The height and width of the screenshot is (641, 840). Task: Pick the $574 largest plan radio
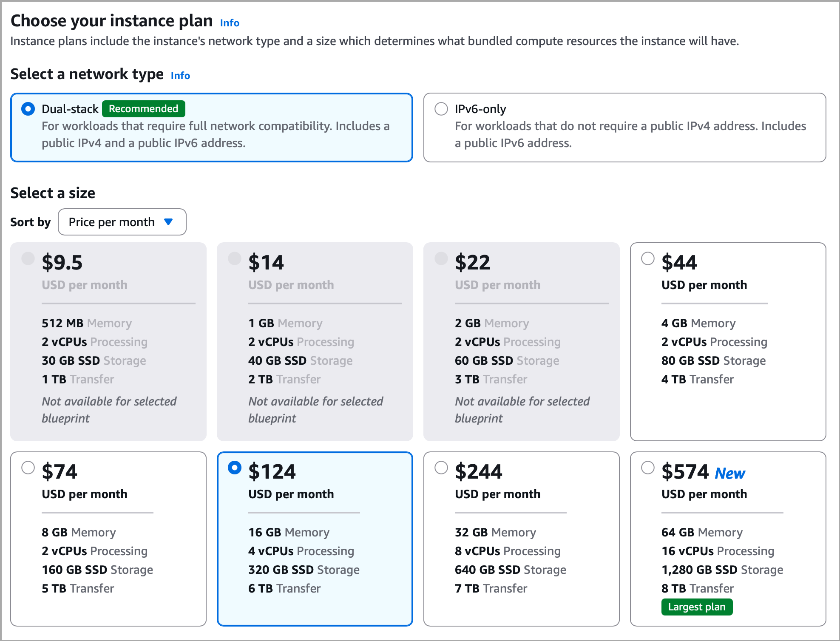647,468
